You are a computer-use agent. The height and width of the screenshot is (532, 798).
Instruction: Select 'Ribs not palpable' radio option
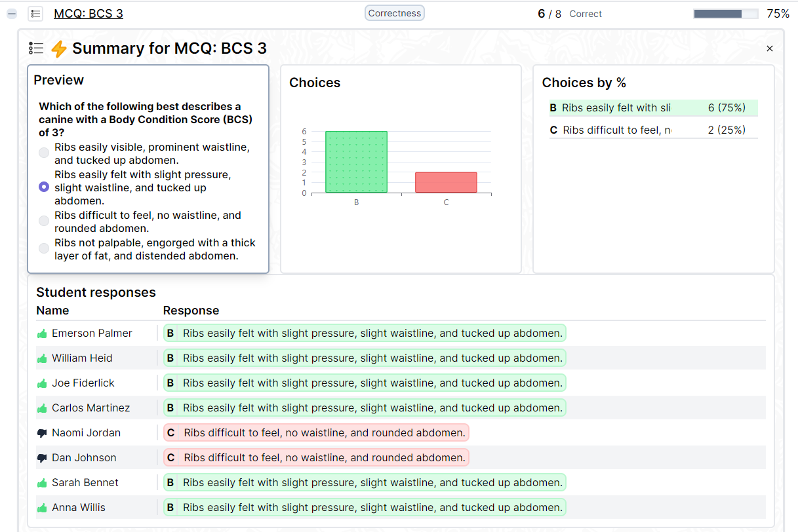click(x=44, y=248)
